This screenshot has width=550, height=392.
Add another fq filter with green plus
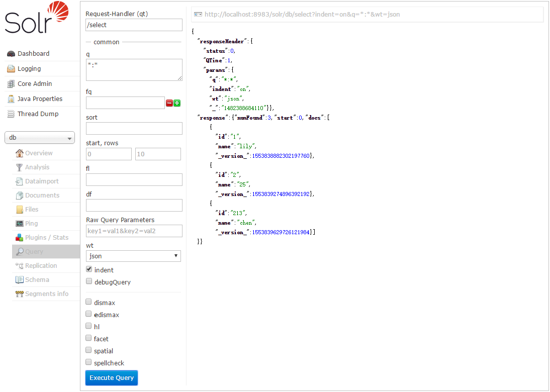[x=177, y=103]
